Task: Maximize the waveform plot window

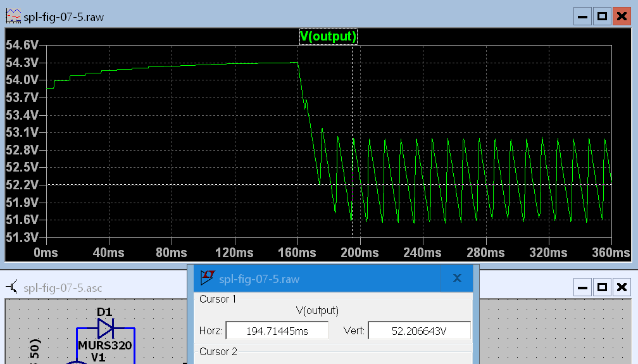Action: (602, 17)
